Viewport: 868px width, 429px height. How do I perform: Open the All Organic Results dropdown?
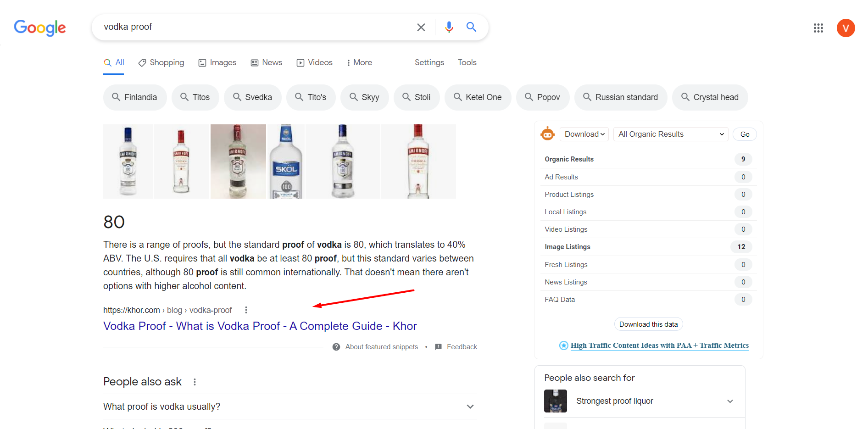(670, 134)
